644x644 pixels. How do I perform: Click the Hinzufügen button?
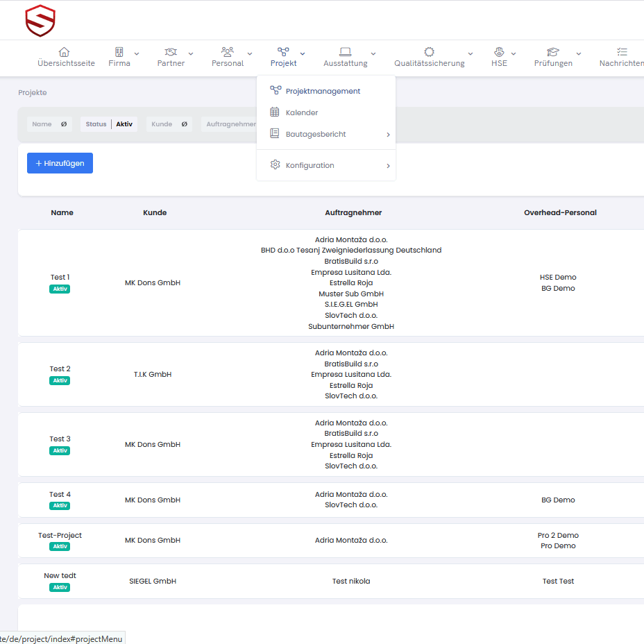click(60, 163)
